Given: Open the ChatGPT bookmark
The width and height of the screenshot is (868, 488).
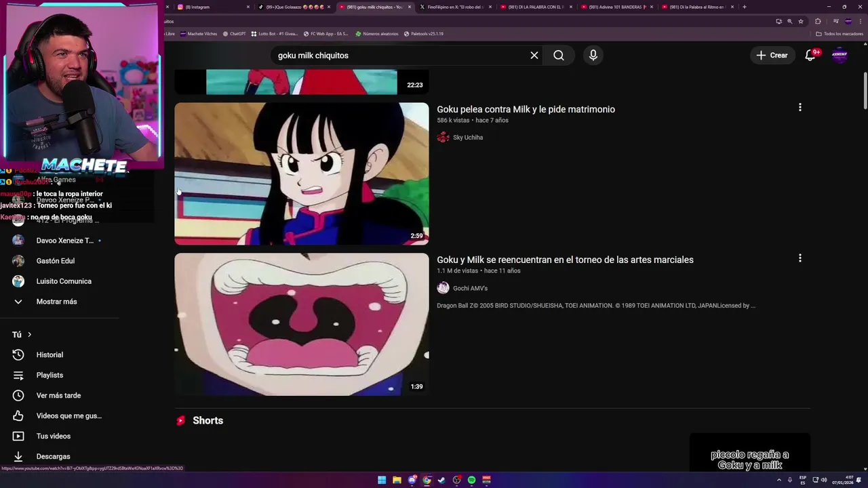Looking at the screenshot, I should (x=235, y=33).
